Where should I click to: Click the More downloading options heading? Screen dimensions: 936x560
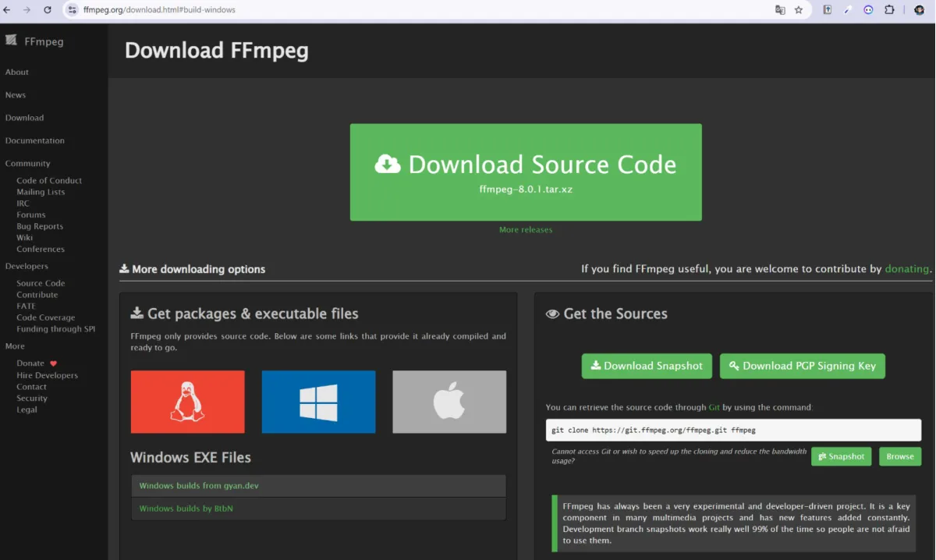pos(193,269)
